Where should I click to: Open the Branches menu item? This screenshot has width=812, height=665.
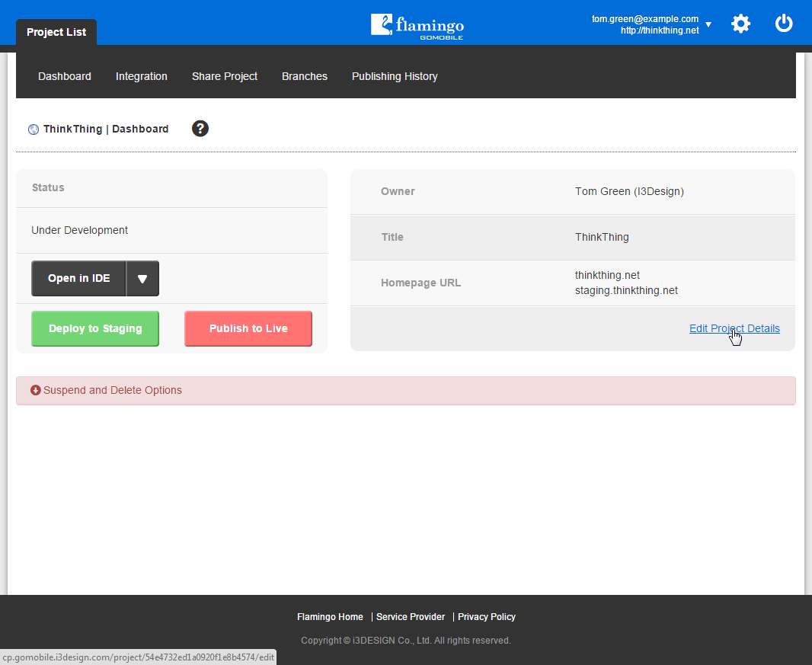tap(305, 76)
